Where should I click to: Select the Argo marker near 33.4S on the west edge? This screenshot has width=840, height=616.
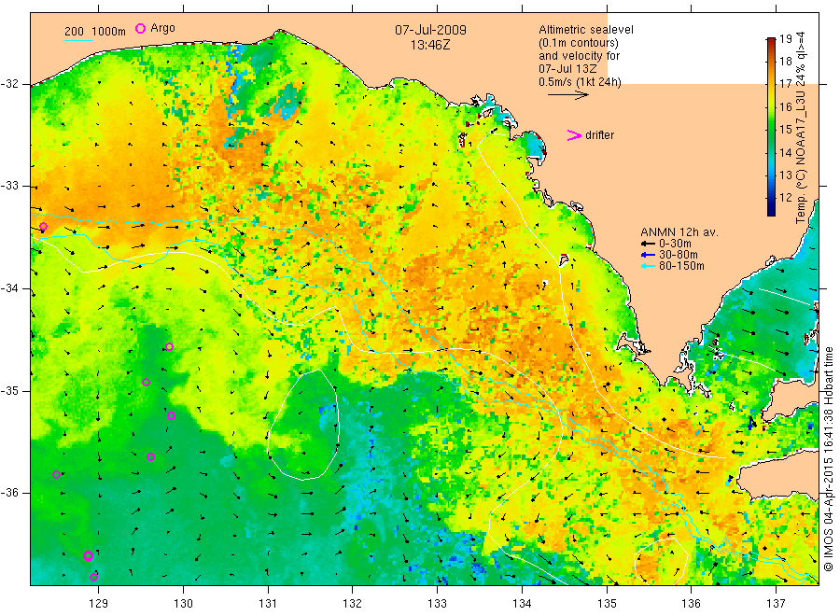coord(43,227)
